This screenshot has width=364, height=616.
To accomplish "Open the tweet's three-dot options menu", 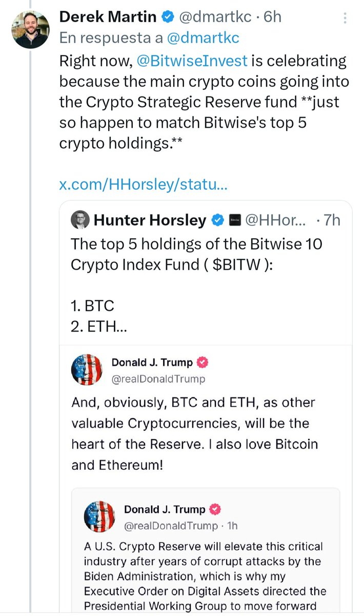I will coord(345,18).
